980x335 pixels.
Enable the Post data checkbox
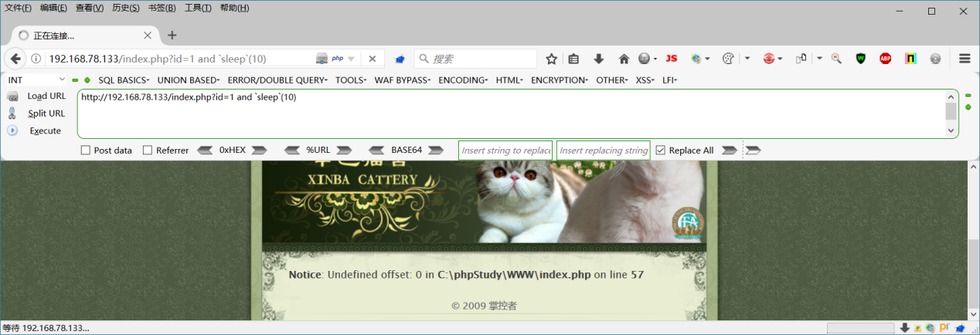pyautogui.click(x=86, y=151)
